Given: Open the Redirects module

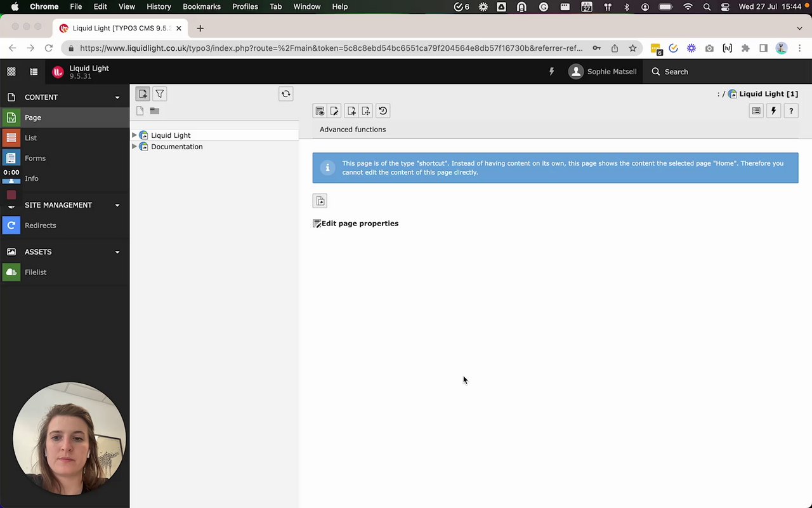Looking at the screenshot, I should coord(65,225).
